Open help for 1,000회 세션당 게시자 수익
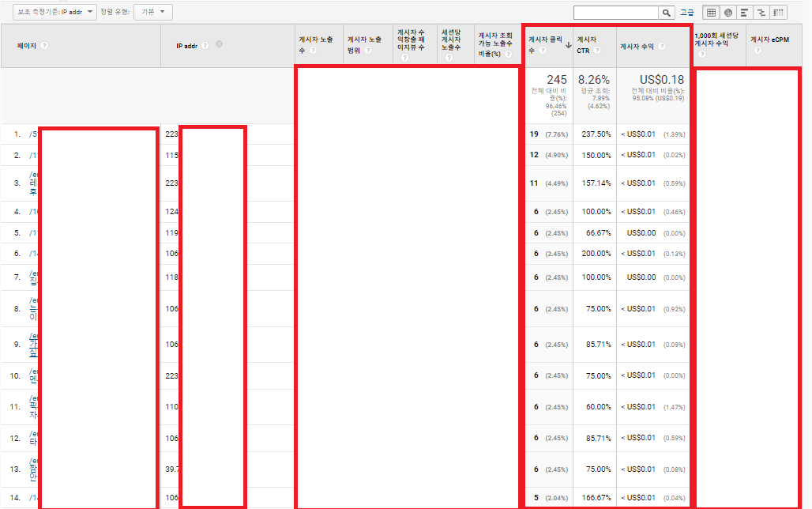This screenshot has height=509, width=812. (x=701, y=54)
